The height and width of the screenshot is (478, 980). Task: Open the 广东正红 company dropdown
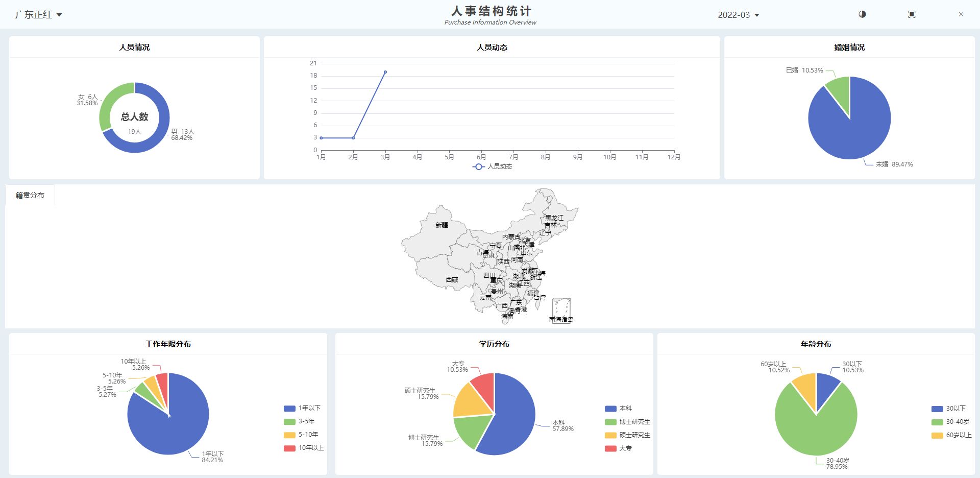tap(38, 15)
